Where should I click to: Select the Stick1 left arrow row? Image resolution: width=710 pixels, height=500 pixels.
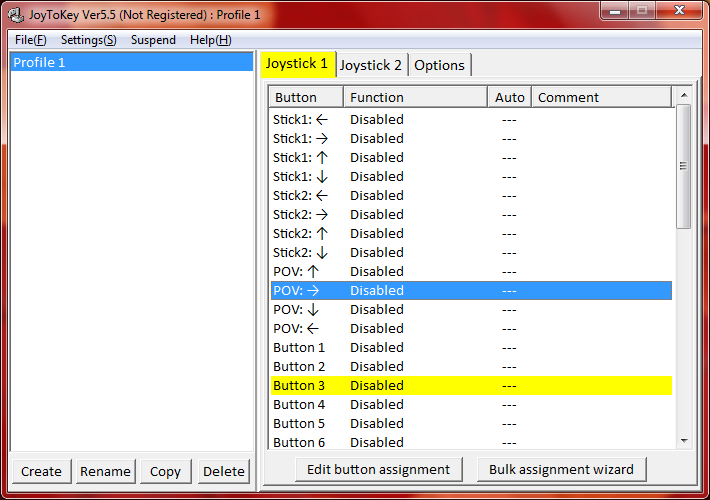point(471,120)
